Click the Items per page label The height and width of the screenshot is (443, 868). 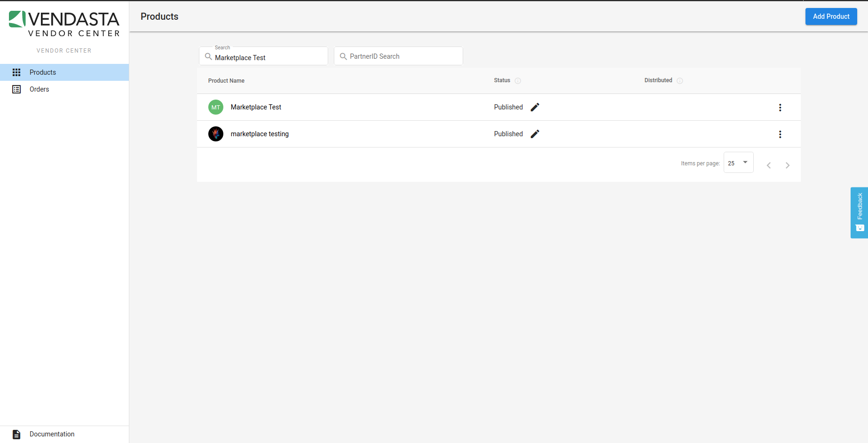(700, 163)
